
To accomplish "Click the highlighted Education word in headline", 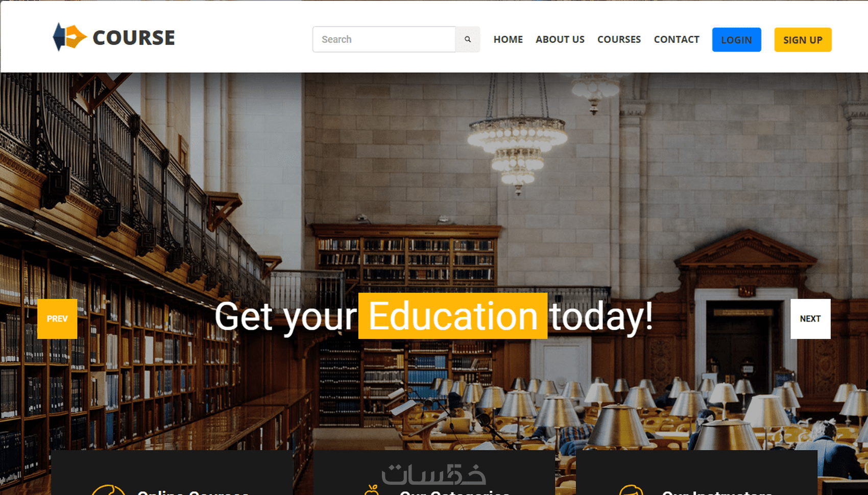I will [x=453, y=316].
